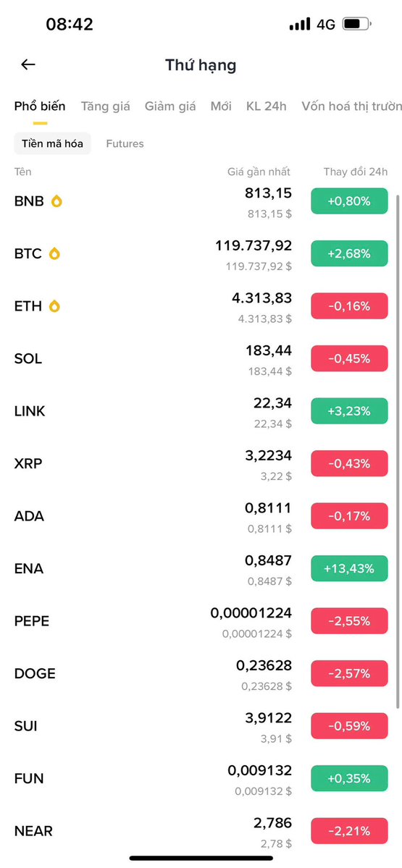402x868 pixels.
Task: Click the flame icon beside BTC
Action: pos(54,254)
